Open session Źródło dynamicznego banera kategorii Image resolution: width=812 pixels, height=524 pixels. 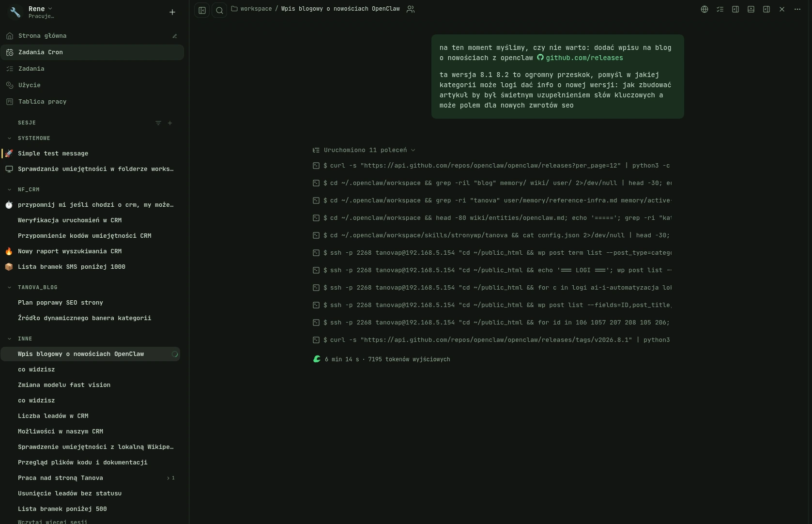90,318
